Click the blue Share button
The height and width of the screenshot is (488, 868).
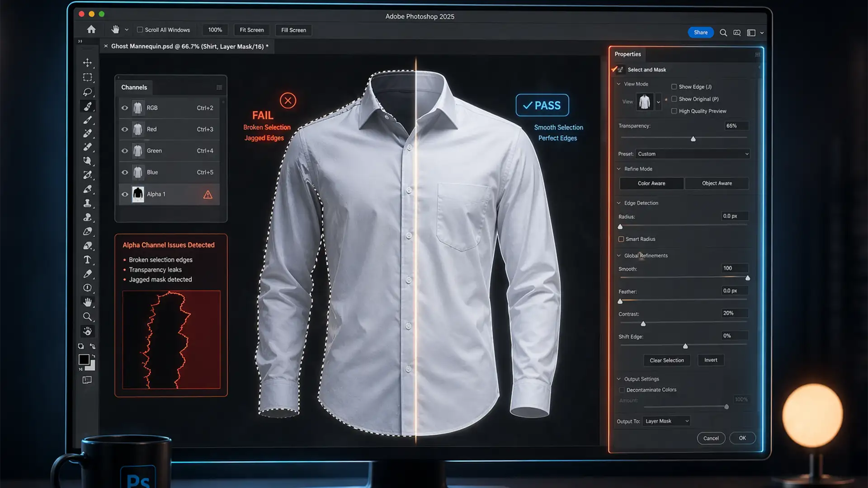700,32
